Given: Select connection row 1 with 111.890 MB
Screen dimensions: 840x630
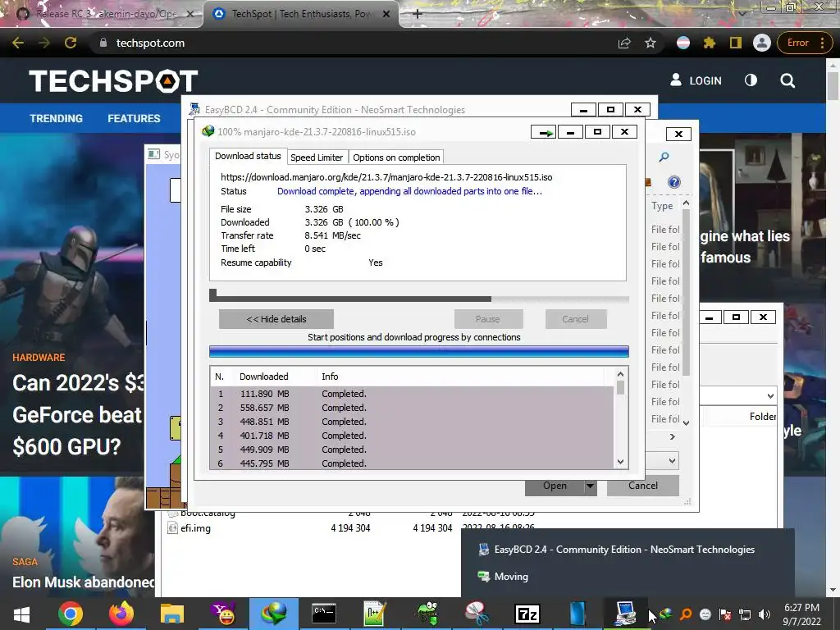Looking at the screenshot, I should tap(412, 394).
